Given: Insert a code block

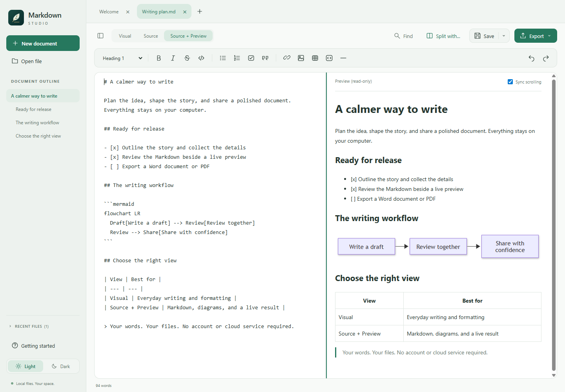Looking at the screenshot, I should (x=329, y=58).
